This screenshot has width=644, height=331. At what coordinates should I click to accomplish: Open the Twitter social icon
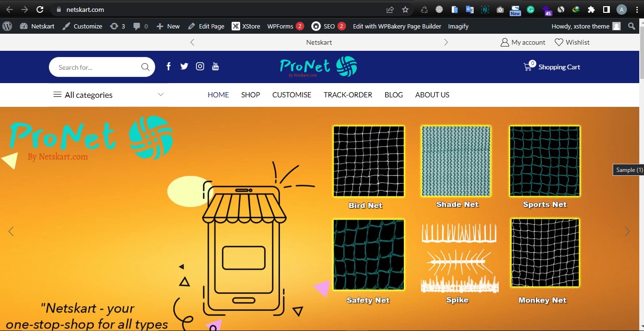point(184,66)
